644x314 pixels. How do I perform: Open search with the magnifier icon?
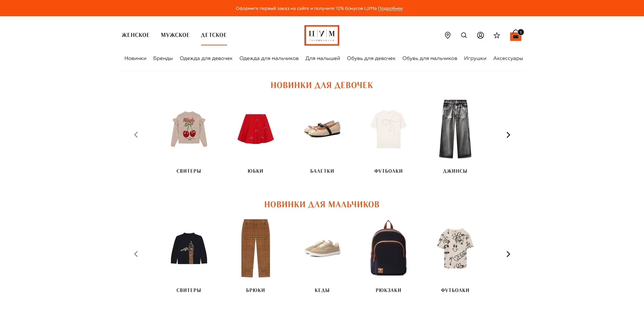click(464, 35)
